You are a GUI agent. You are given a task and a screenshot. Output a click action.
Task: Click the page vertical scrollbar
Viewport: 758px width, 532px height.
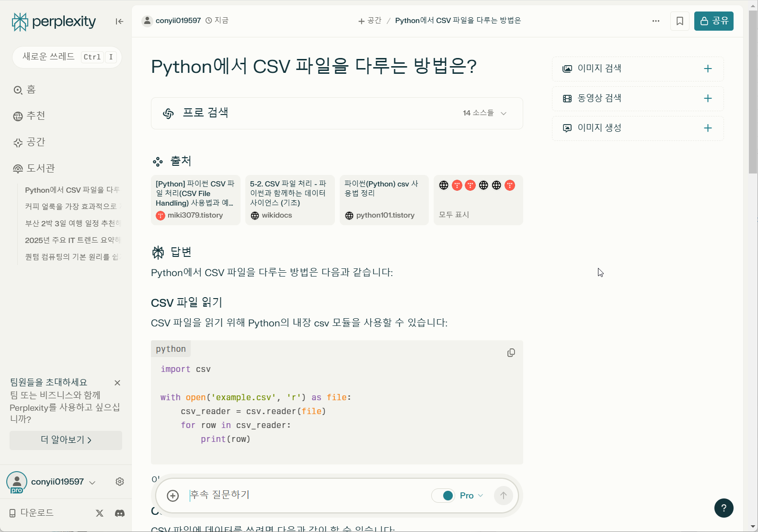[x=753, y=91]
